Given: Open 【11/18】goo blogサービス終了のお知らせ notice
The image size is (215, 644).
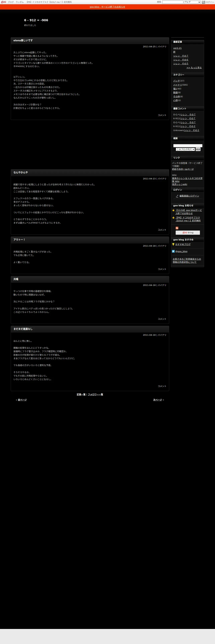Looking at the screenshot, I should [x=189, y=212].
